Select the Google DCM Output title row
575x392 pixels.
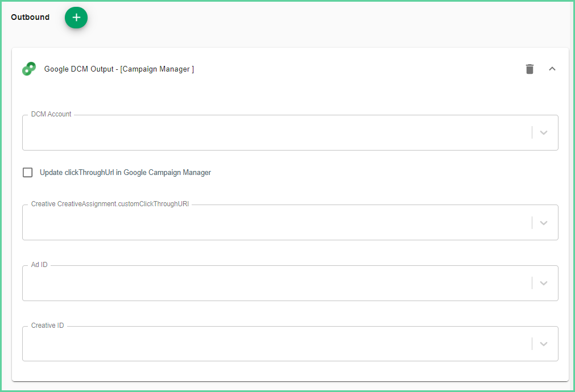click(119, 69)
